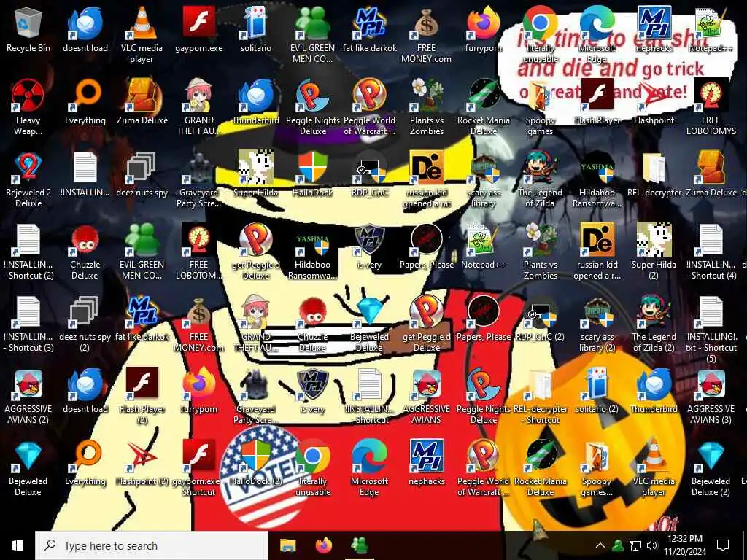The height and width of the screenshot is (560, 747).
Task: Select the RDP_CnC (2) shortcut
Action: tap(540, 318)
